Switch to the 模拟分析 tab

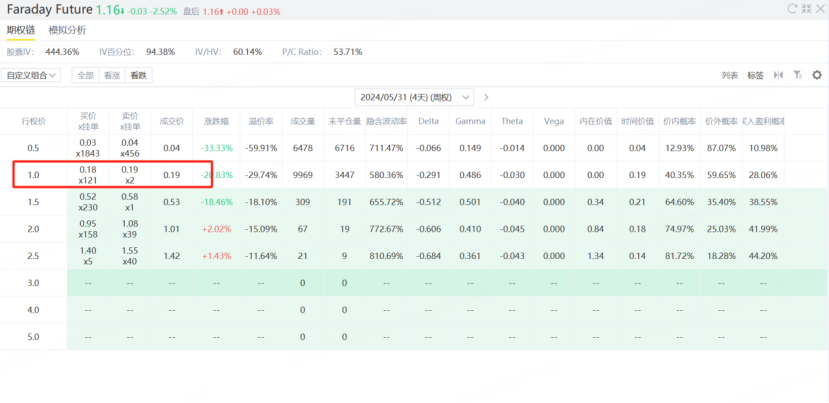tap(67, 30)
